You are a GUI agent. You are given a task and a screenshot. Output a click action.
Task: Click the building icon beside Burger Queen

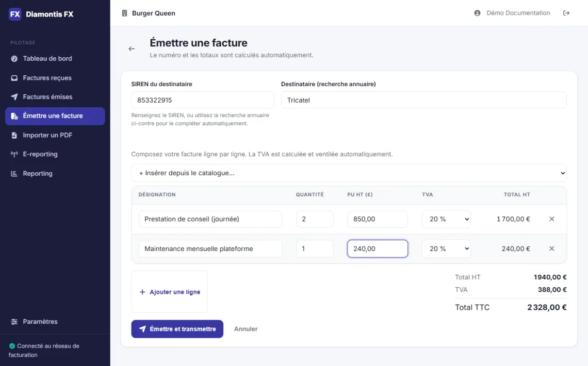pyautogui.click(x=124, y=13)
